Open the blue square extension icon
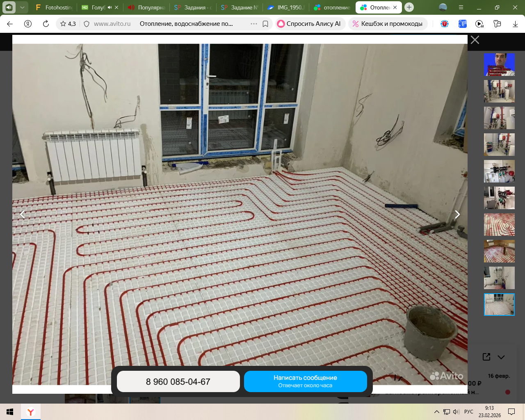The image size is (525, 420). 462,24
